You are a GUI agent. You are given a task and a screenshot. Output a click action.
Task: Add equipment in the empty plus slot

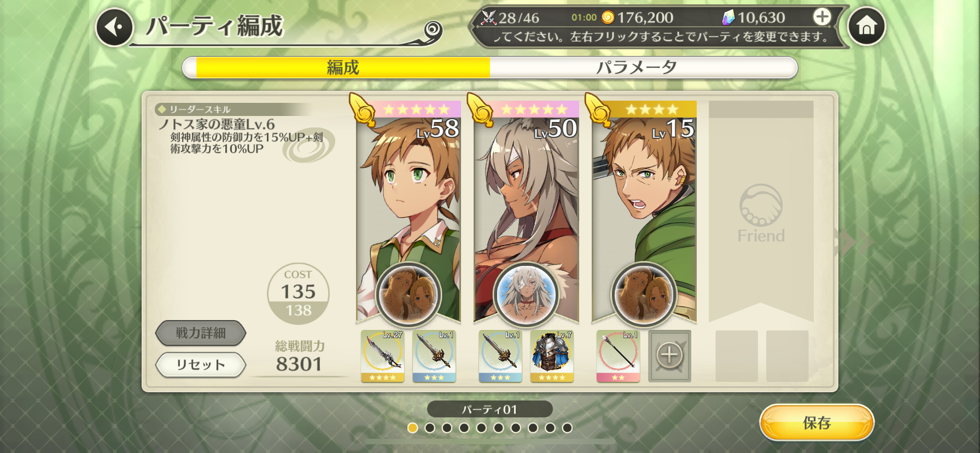[x=669, y=356]
